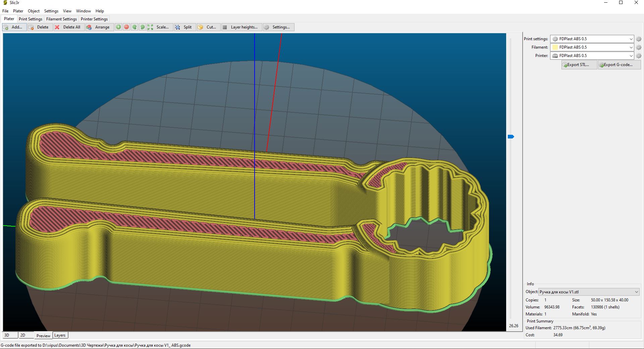Expand the Print settings preset dropdown
Screen dimensions: 644x349
click(x=631, y=39)
